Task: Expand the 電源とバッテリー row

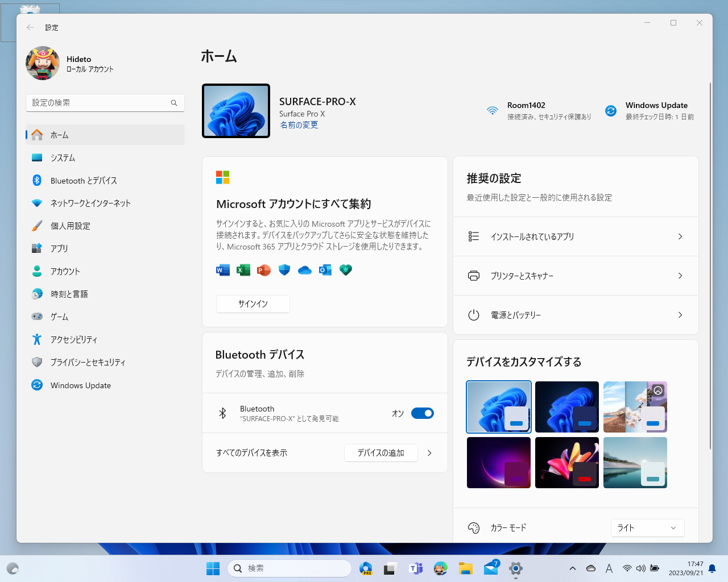Action: click(576, 315)
